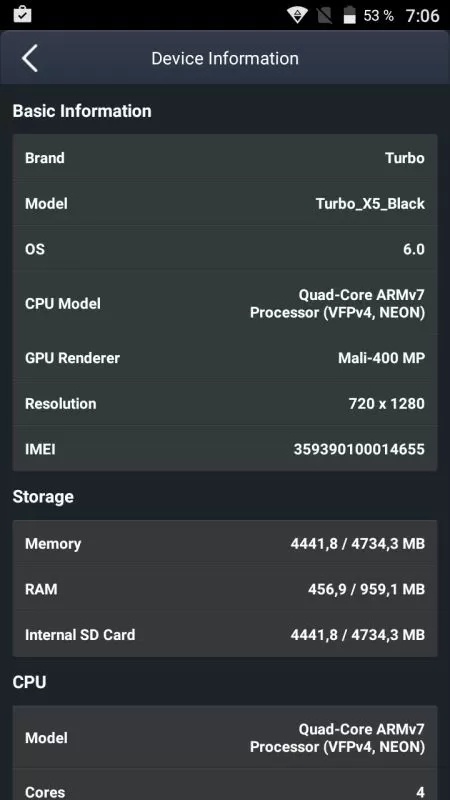450x800 pixels.
Task: Tap the 53 % battery percentage text
Action: [x=379, y=16]
